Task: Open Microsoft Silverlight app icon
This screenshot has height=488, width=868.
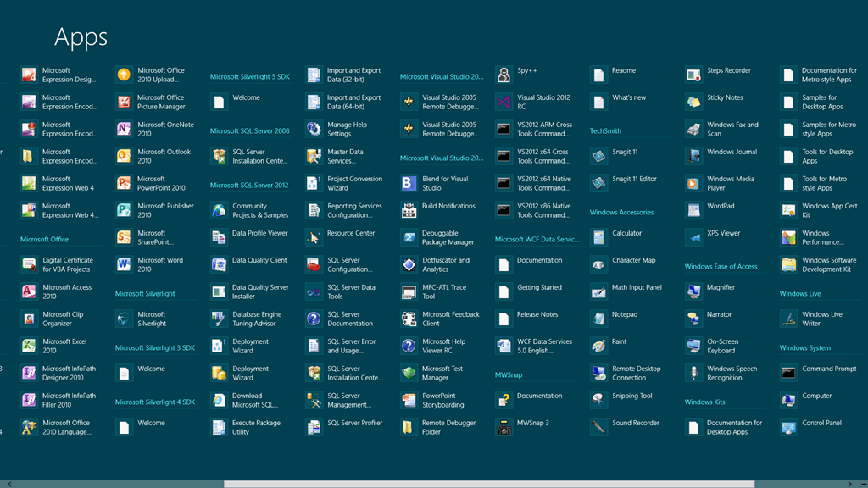Action: pyautogui.click(x=124, y=319)
